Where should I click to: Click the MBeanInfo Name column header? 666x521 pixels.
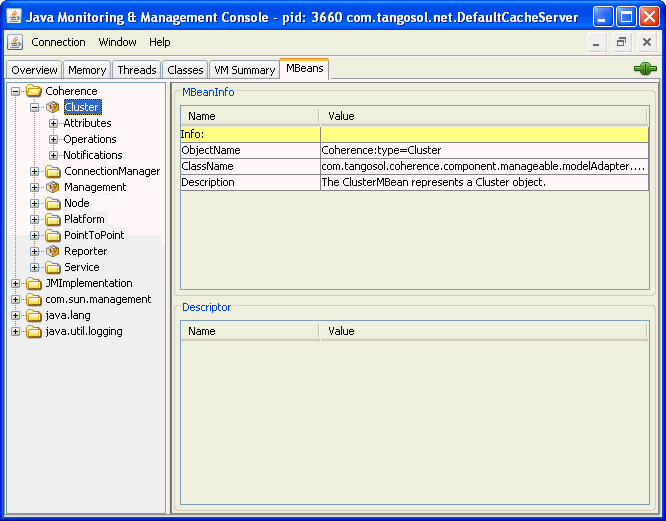250,116
